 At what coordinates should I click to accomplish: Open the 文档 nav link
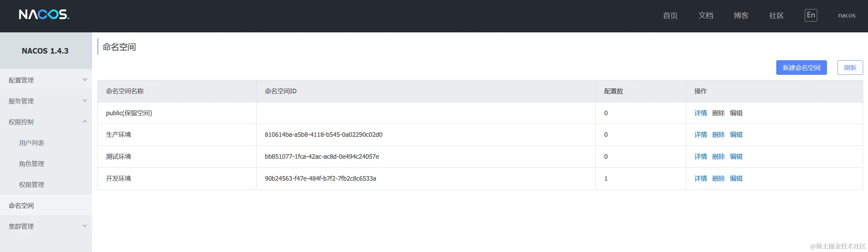point(706,15)
